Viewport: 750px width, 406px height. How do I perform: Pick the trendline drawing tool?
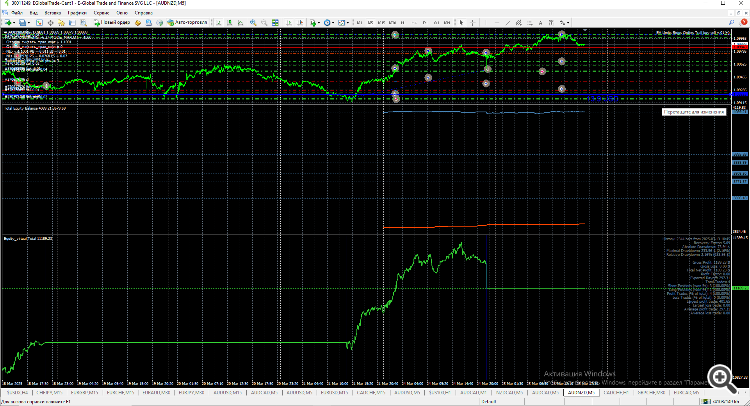point(508,22)
